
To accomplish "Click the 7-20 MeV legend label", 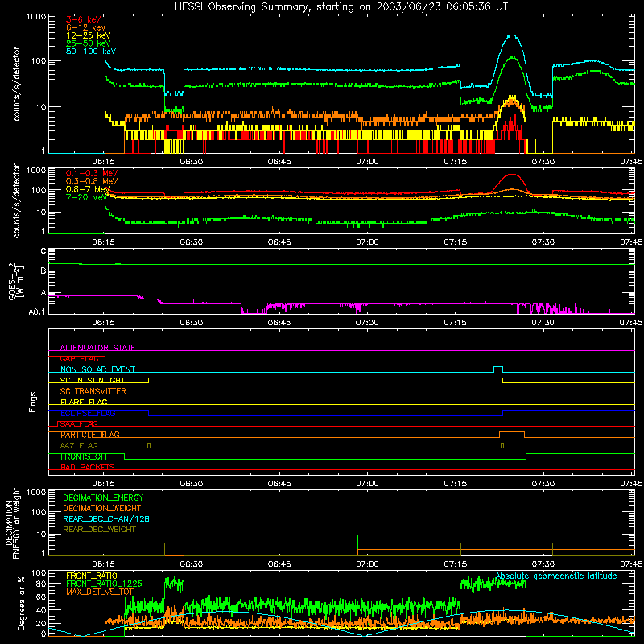I will (x=87, y=197).
